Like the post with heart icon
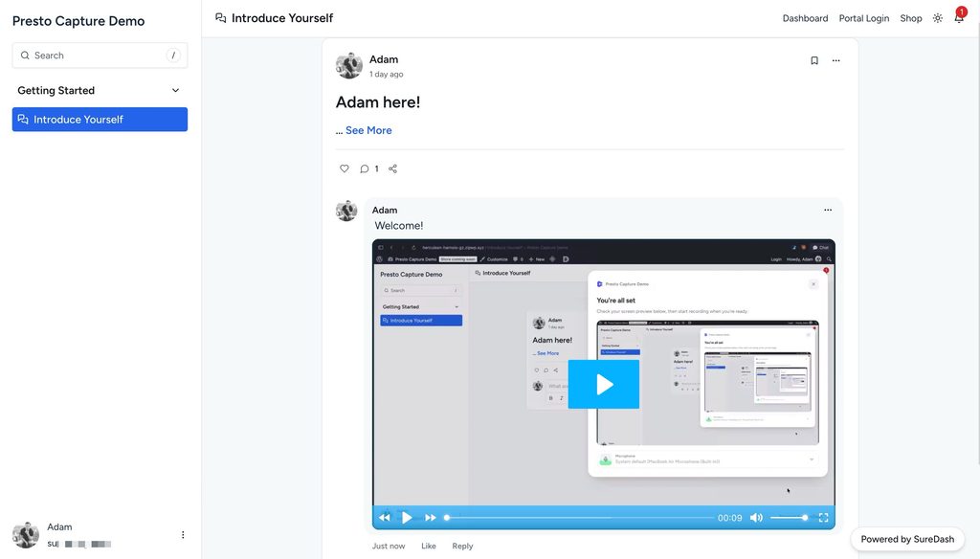 345,168
